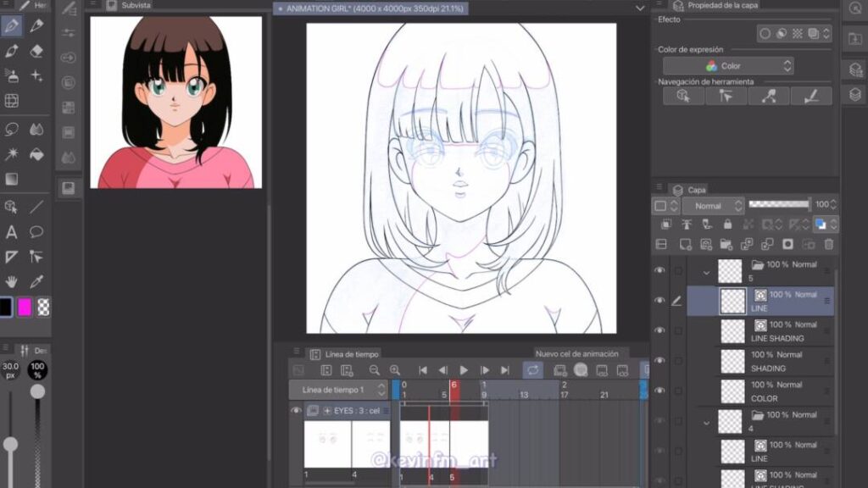Toggle border effect in layer property

765,34
